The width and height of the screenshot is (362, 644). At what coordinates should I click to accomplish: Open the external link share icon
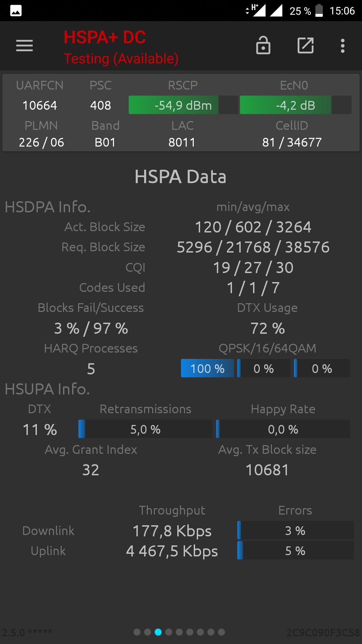306,46
